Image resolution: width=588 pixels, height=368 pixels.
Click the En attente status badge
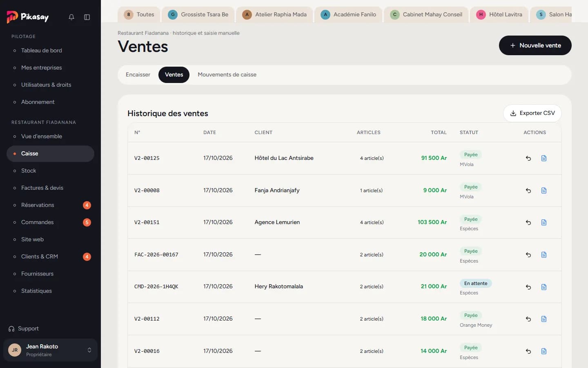tap(476, 283)
